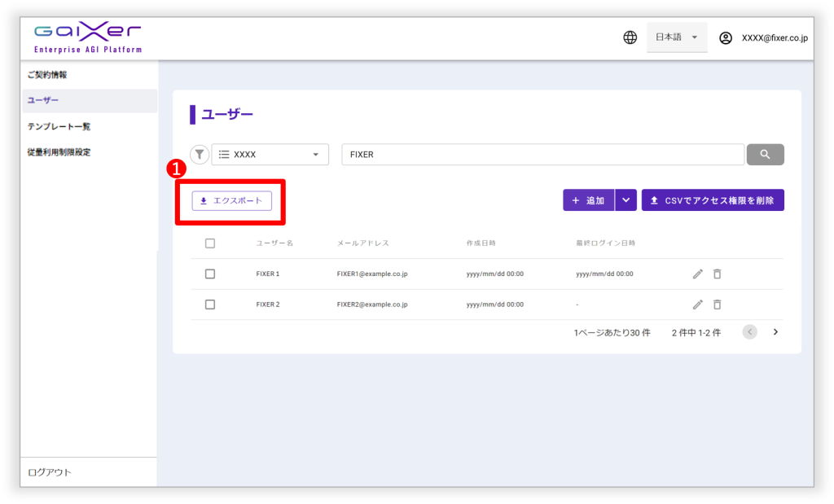The image size is (834, 504).
Task: Open the 日本語 language dropdown
Action: 677,37
